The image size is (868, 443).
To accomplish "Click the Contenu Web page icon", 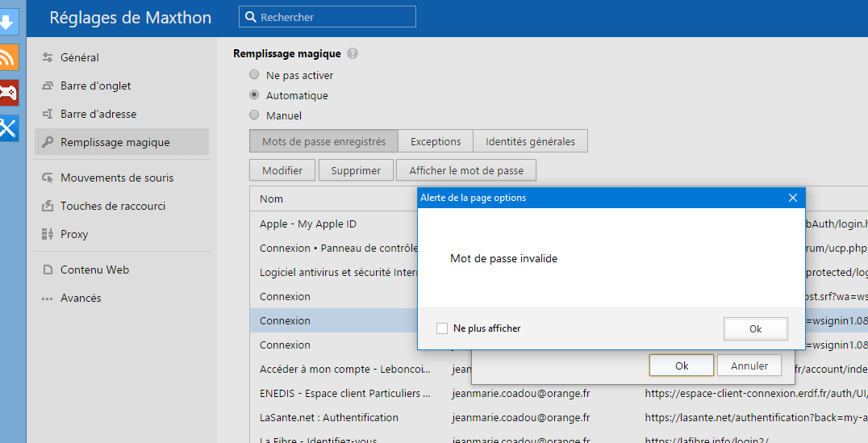I will [48, 270].
